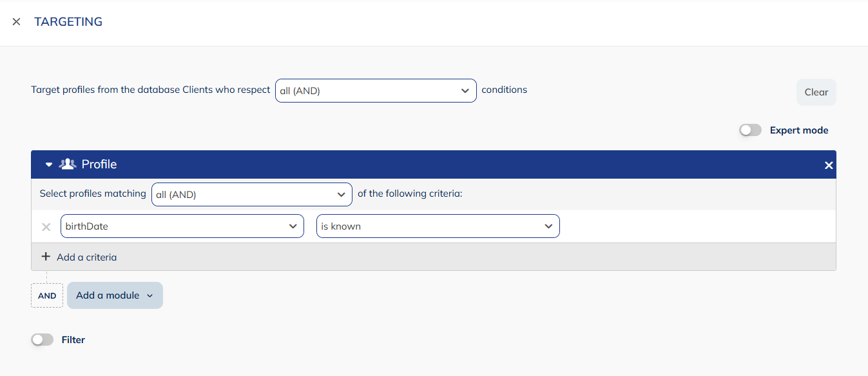Remove the Profile module using its X icon
This screenshot has height=376, width=868.
(829, 164)
